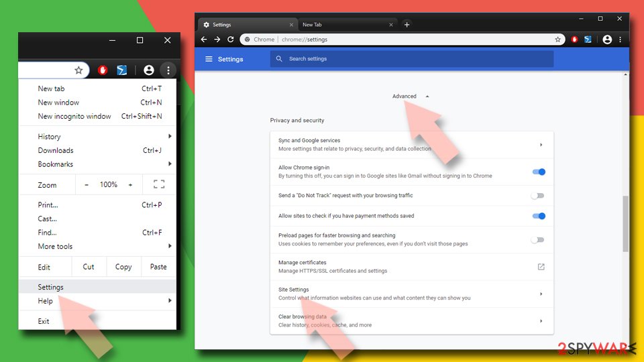Click the 100% zoom value

(109, 185)
